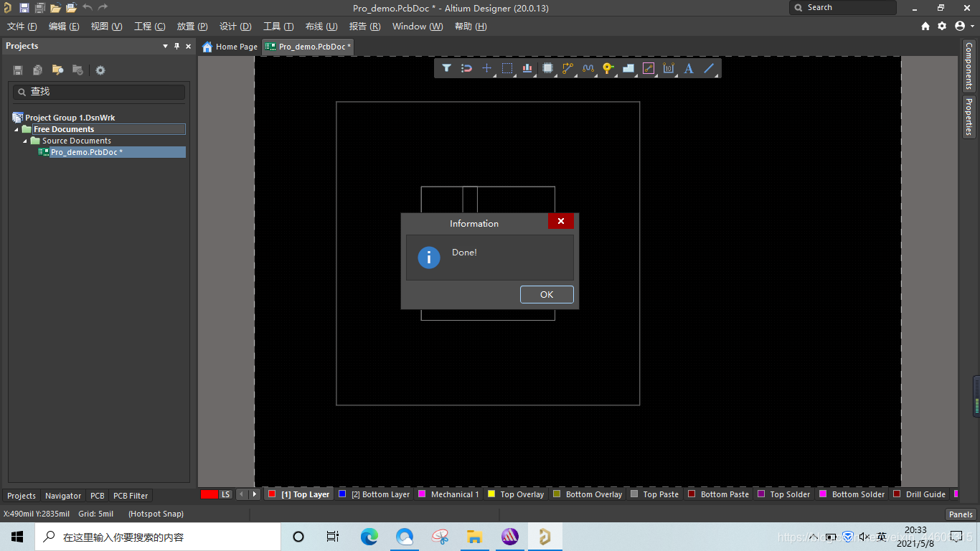This screenshot has height=551, width=980.
Task: Open Microsoft Edge from the taskbar
Action: pyautogui.click(x=369, y=537)
